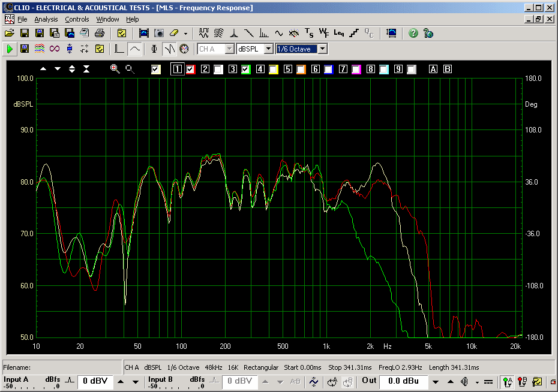Click the green question mark help icon

(413, 33)
